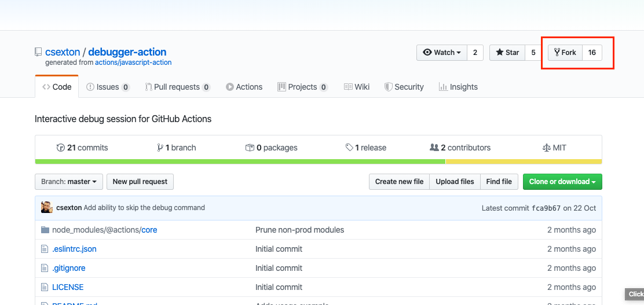The height and width of the screenshot is (305, 644).
Task: Click file icon beside .gitignore
Action: pyautogui.click(x=45, y=268)
